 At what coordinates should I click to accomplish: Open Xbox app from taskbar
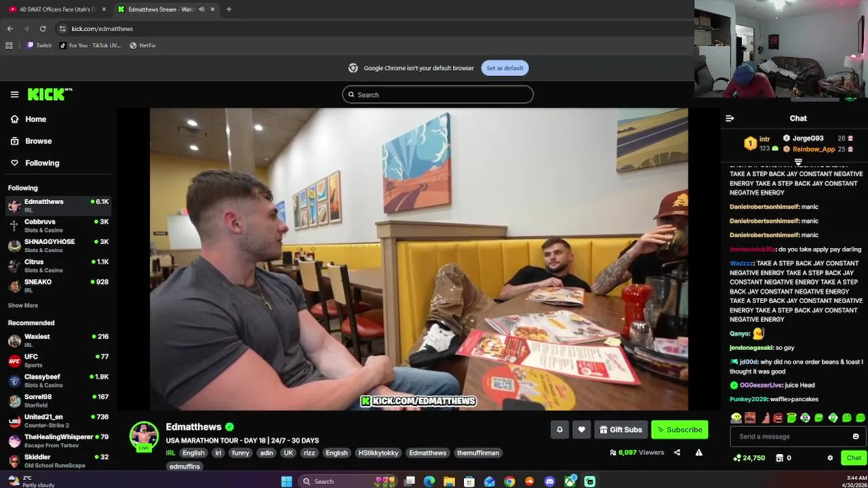pos(570,481)
